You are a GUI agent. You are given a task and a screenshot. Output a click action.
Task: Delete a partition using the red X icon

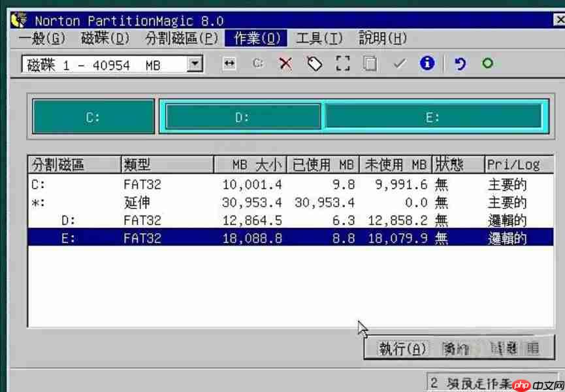pos(285,63)
